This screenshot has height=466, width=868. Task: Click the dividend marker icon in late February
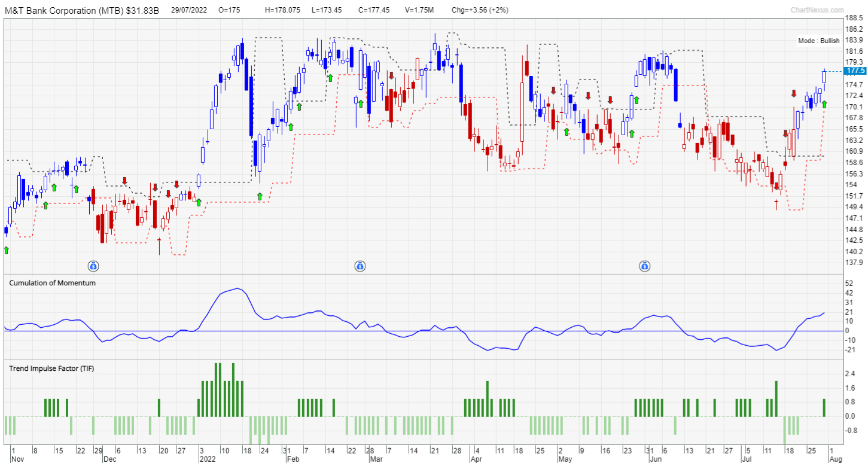point(360,265)
